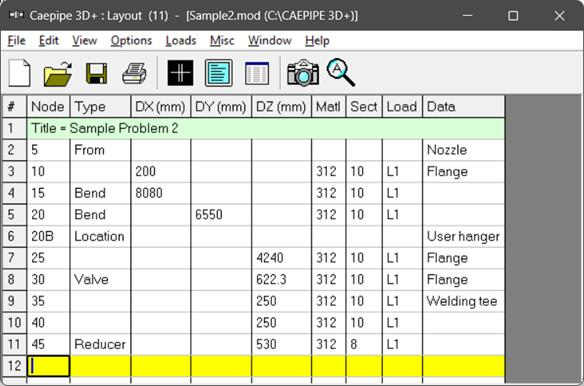Open the Loads menu
Screen dimensions: 584x386
point(181,40)
